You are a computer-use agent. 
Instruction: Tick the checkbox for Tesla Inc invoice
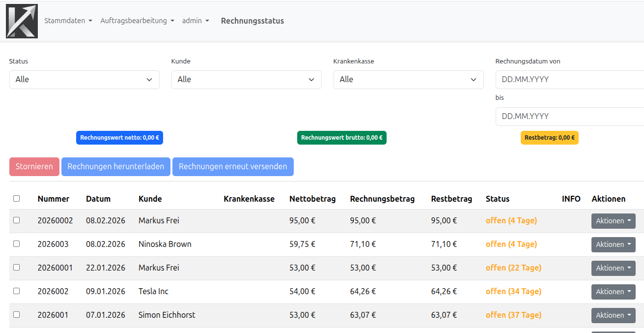coord(17,291)
